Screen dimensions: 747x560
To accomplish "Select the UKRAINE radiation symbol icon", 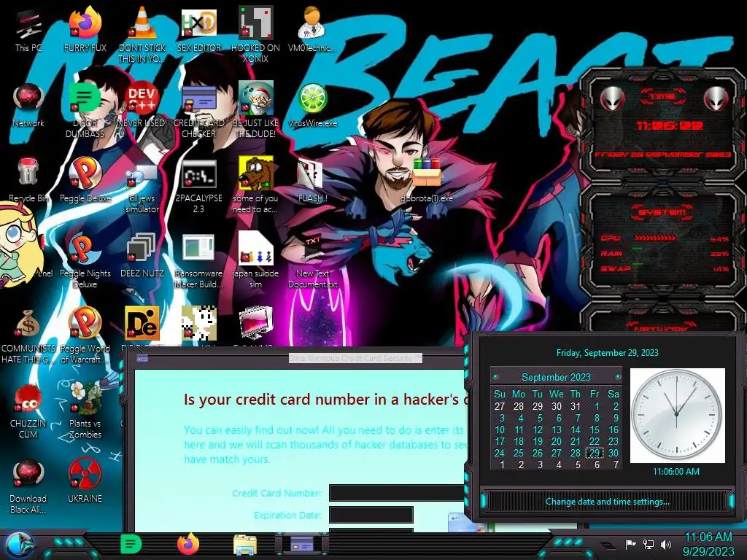I will tap(85, 481).
